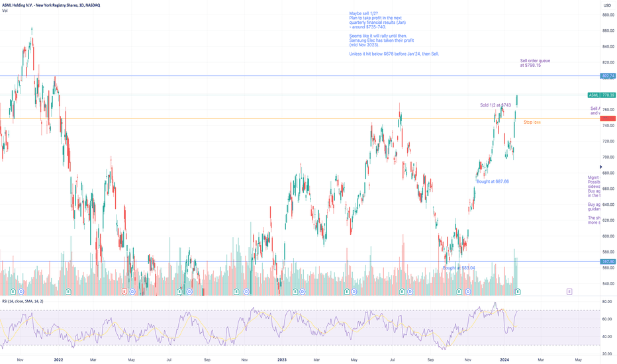Image resolution: width=617 pixels, height=364 pixels.
Task: Open the May 2023 dividend D marker
Action: (x=354, y=292)
